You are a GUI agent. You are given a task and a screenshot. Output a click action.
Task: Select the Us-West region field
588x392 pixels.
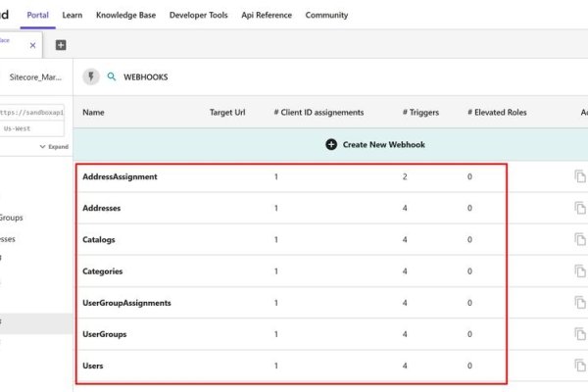click(x=32, y=128)
